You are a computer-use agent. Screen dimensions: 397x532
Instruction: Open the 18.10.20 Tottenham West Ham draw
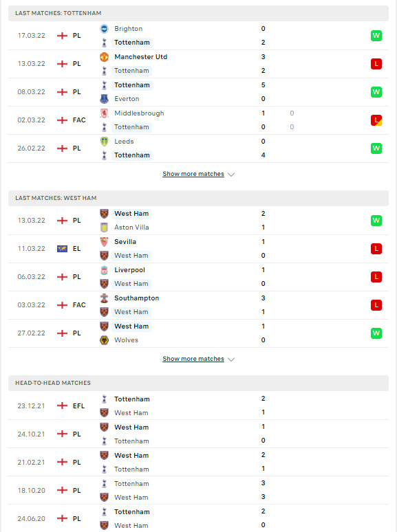click(198, 490)
